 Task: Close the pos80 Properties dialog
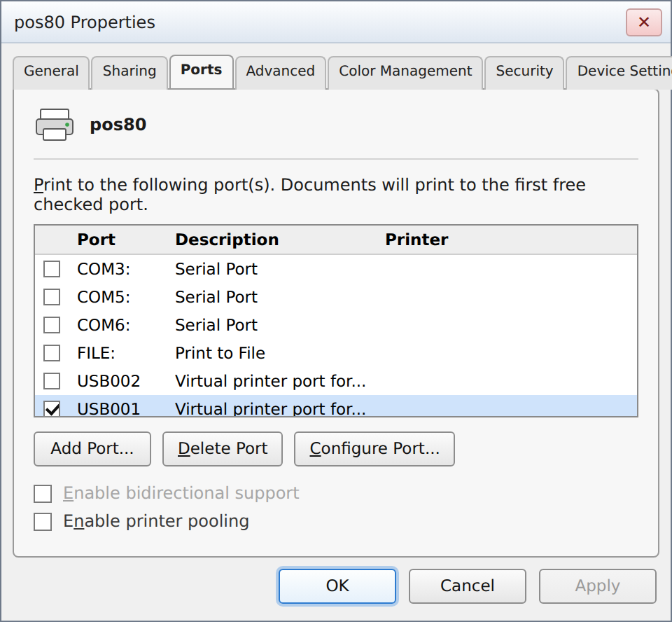coord(644,22)
